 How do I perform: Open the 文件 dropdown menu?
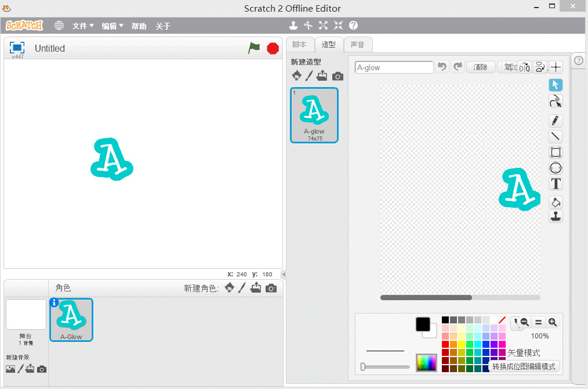pos(82,26)
